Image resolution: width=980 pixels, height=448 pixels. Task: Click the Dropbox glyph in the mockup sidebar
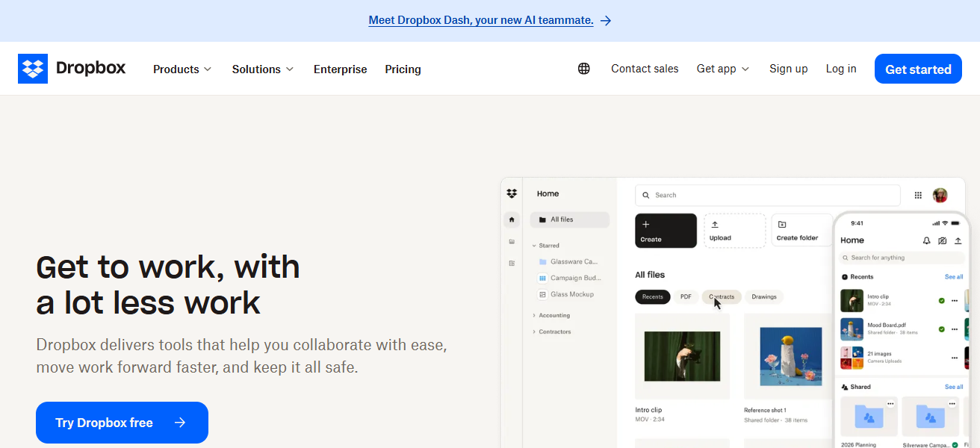click(x=512, y=193)
